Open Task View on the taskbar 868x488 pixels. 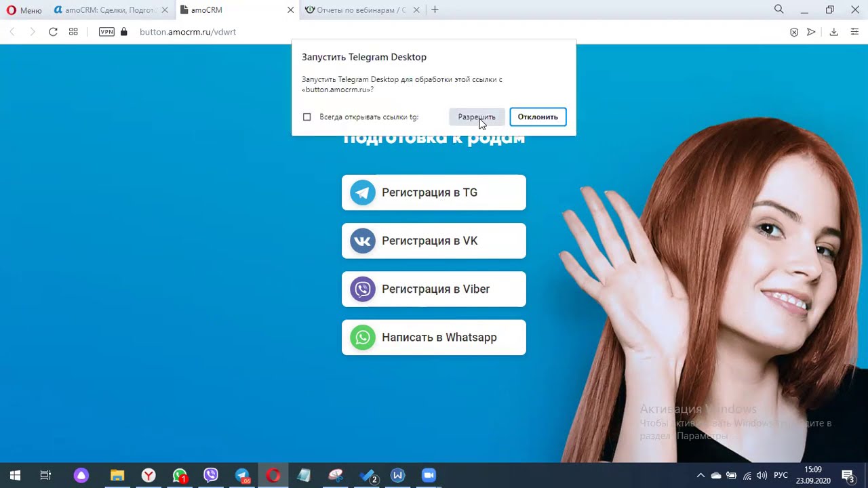pos(45,475)
